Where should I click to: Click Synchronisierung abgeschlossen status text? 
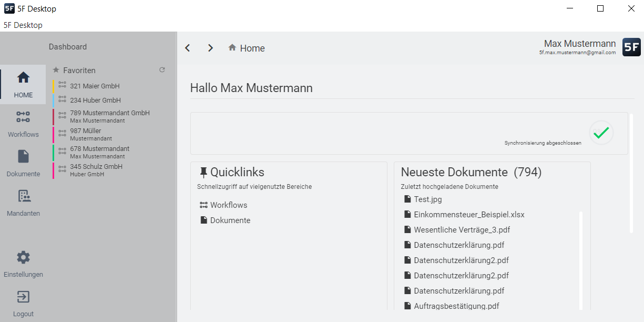(x=543, y=143)
